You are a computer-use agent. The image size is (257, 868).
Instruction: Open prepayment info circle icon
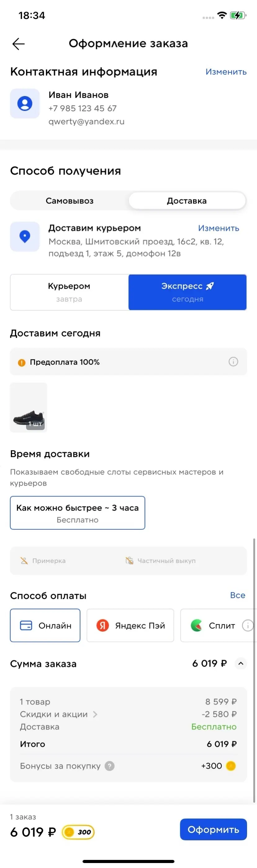(233, 362)
